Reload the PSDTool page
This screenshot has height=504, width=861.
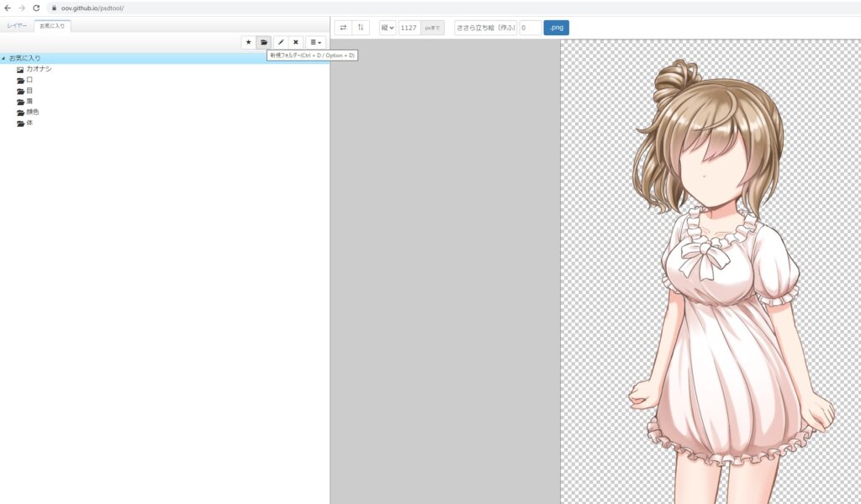[36, 8]
